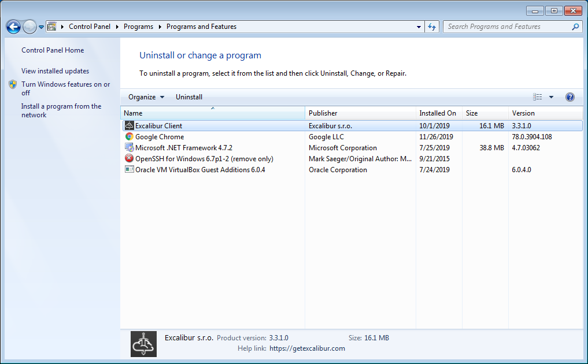Click the Search Programs and Features field
The height and width of the screenshot is (364, 588).
(x=508, y=27)
